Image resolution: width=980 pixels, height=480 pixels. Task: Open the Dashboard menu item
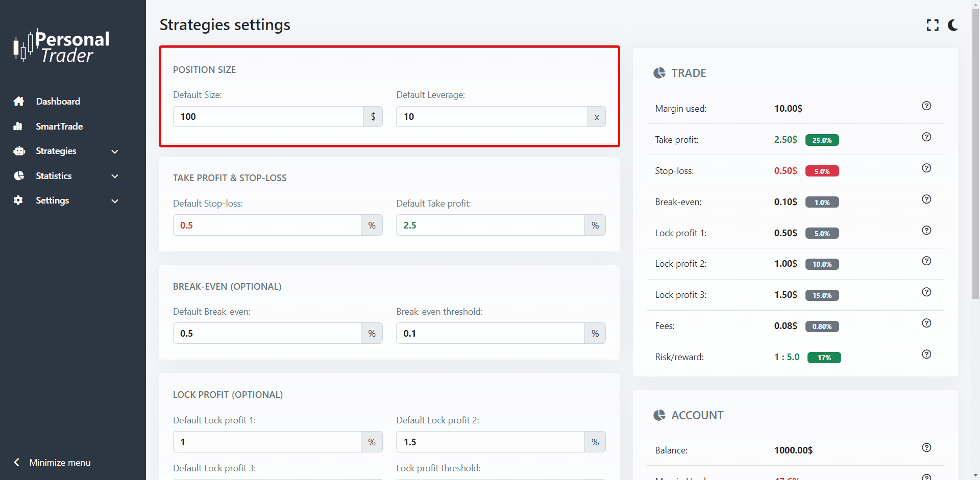point(58,102)
